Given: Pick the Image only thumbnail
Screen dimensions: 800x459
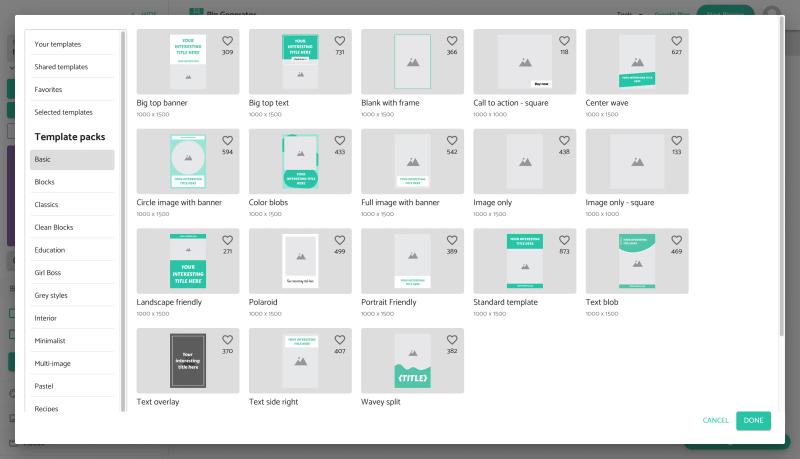Looking at the screenshot, I should 524,161.
